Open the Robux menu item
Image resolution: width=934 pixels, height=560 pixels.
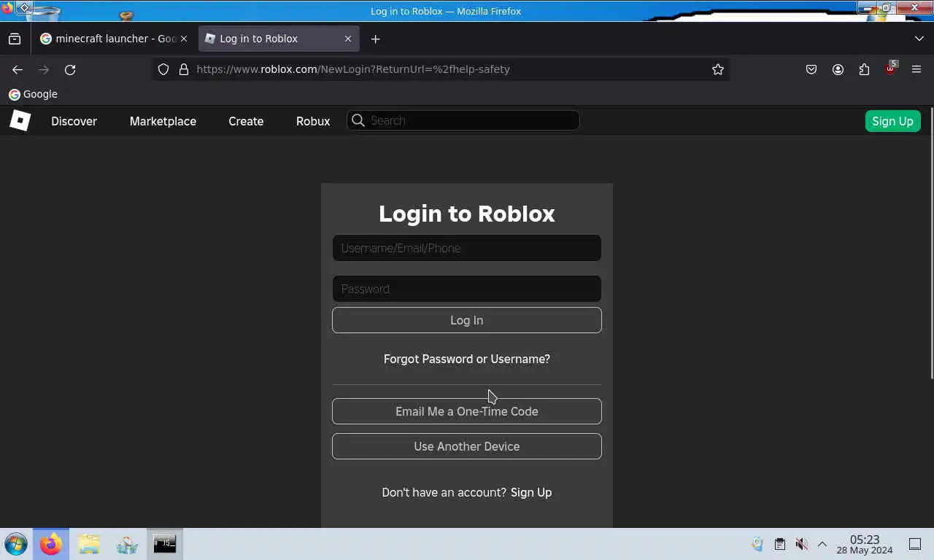tap(313, 121)
